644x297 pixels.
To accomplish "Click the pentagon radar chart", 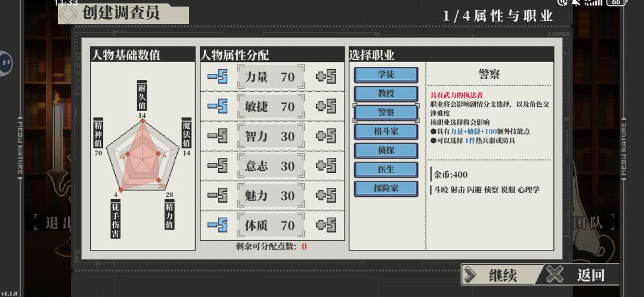I will click(x=143, y=155).
